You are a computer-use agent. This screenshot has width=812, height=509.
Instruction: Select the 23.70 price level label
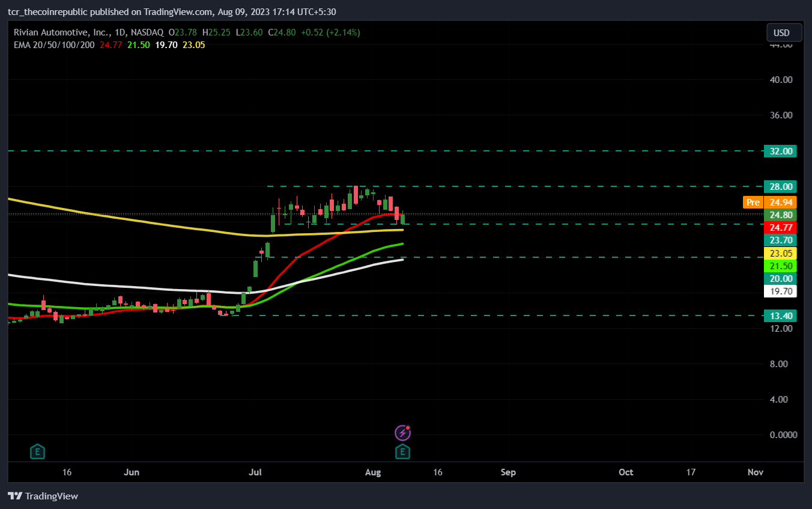point(780,240)
